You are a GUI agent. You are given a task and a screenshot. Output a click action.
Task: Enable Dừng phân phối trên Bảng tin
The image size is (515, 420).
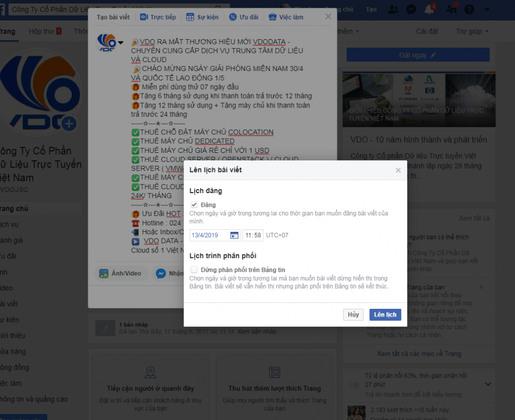[x=194, y=270]
